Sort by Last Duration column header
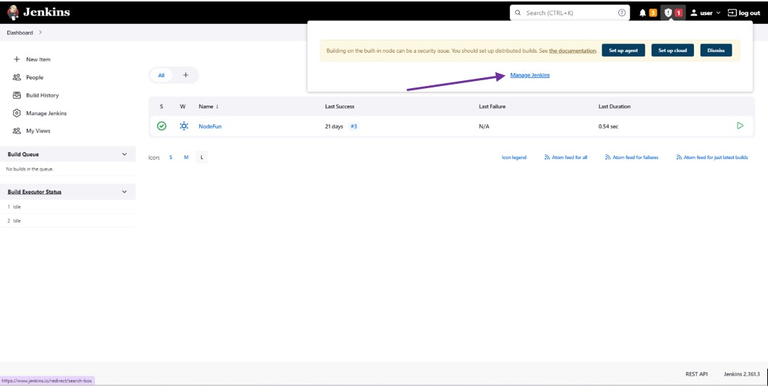The height and width of the screenshot is (386, 768). click(614, 106)
